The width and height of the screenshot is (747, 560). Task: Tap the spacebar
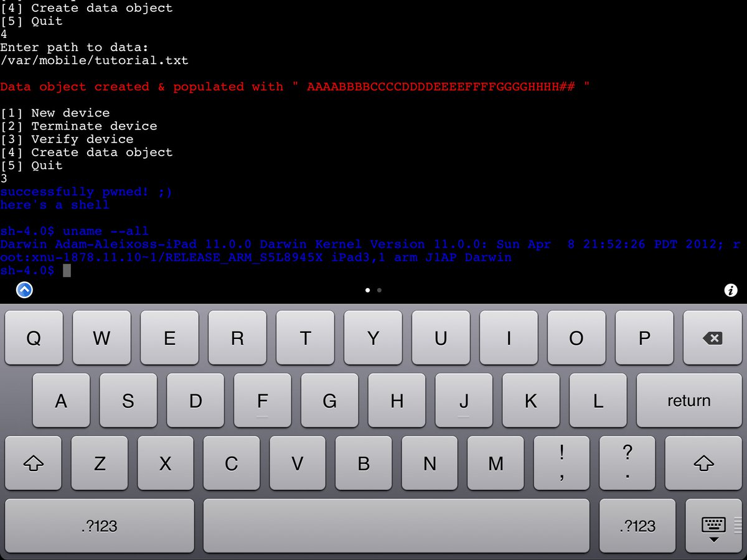pos(397,526)
